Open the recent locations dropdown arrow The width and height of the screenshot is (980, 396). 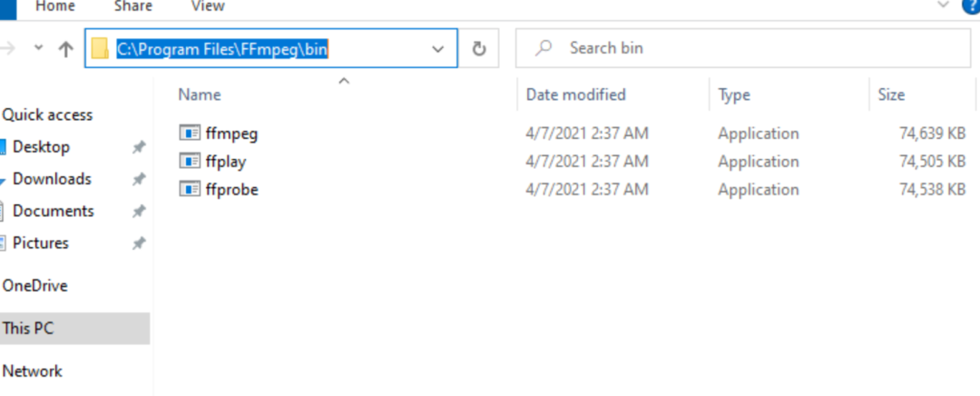[x=39, y=47]
